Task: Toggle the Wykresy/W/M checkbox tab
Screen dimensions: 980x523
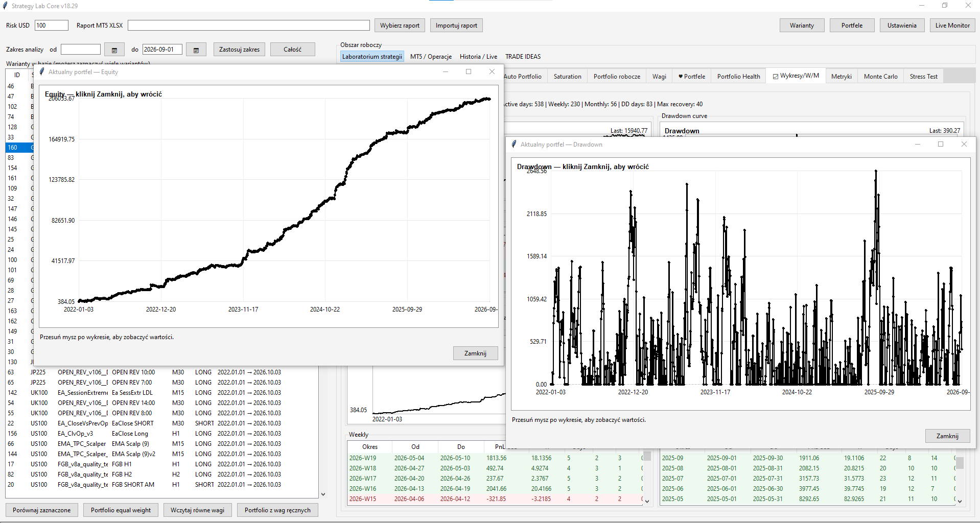Action: point(796,76)
